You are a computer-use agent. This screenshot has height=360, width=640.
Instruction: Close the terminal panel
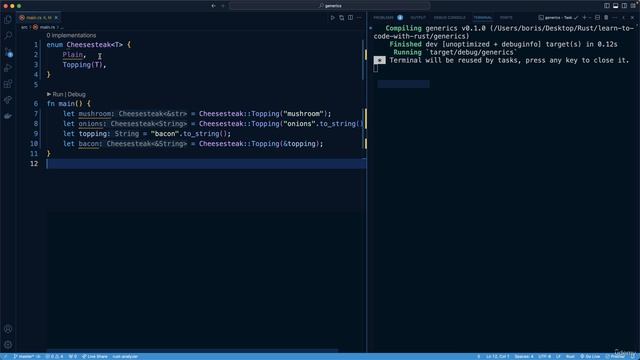pos(632,18)
